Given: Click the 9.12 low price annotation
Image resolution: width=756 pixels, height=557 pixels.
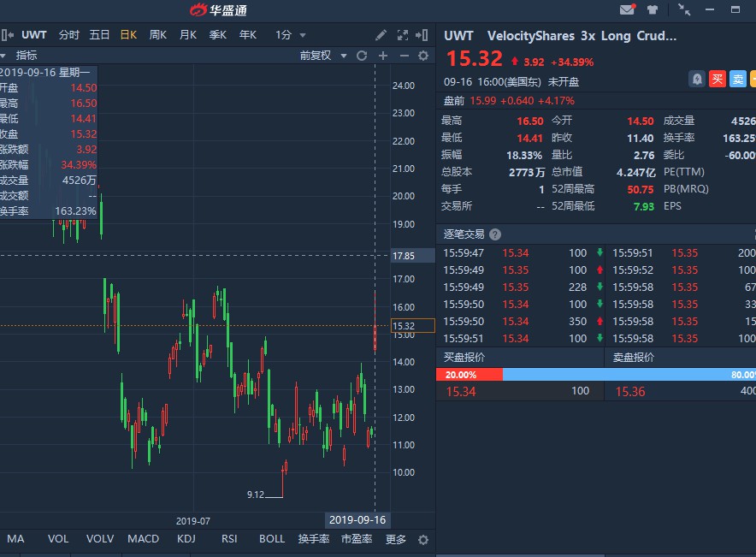Looking at the screenshot, I should click(x=256, y=495).
